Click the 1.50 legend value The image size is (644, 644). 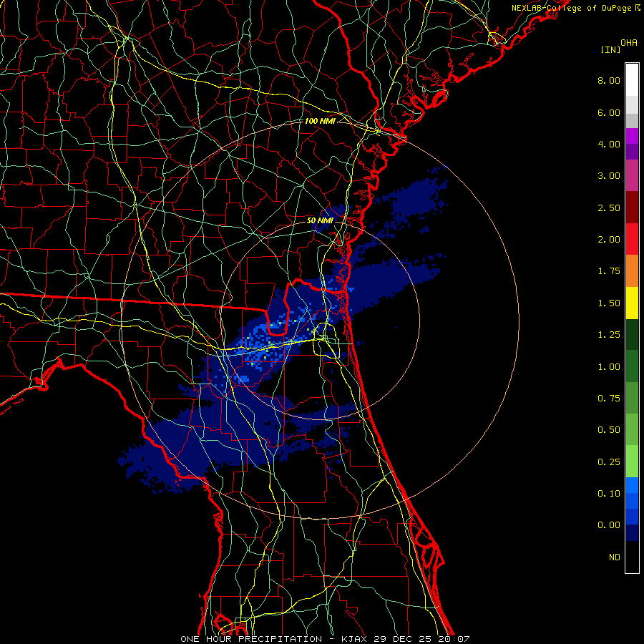pyautogui.click(x=609, y=303)
